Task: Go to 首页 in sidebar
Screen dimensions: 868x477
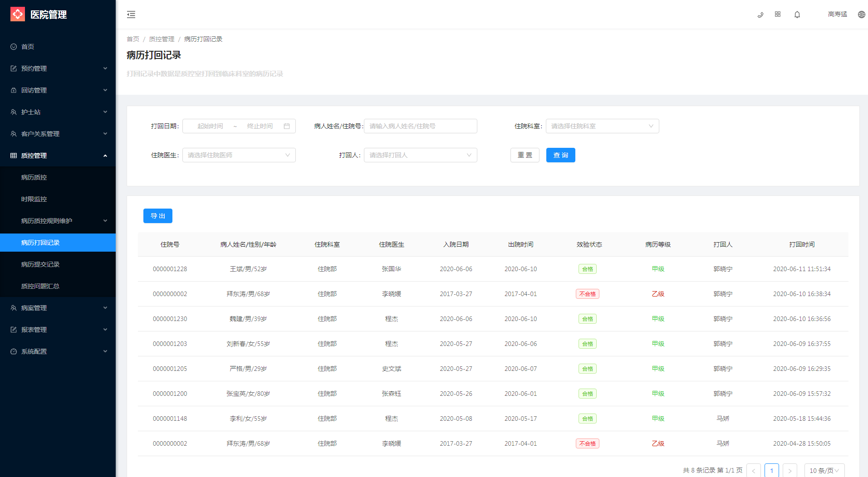Action: pos(58,47)
